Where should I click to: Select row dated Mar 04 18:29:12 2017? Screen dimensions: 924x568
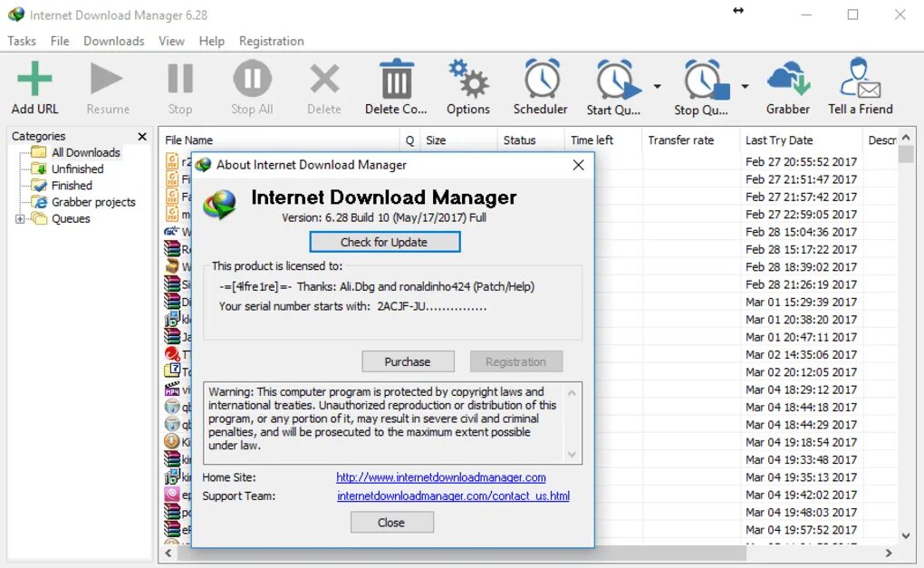pyautogui.click(x=801, y=390)
